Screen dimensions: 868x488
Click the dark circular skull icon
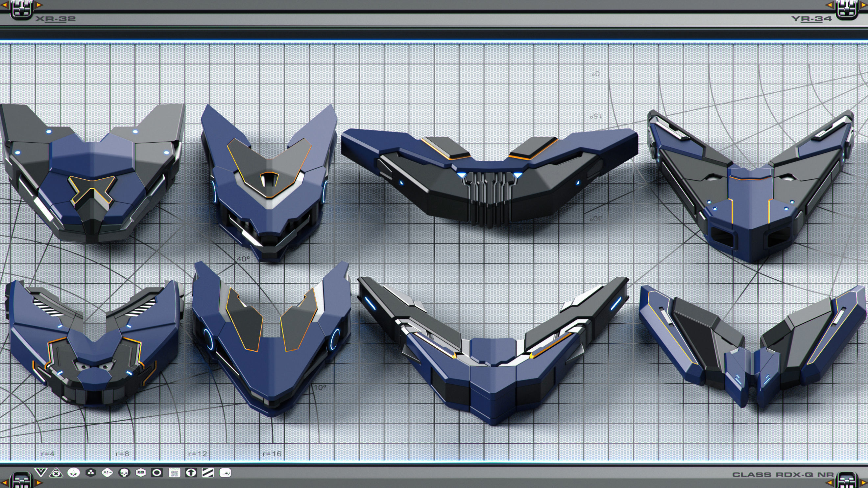pyautogui.click(x=124, y=473)
